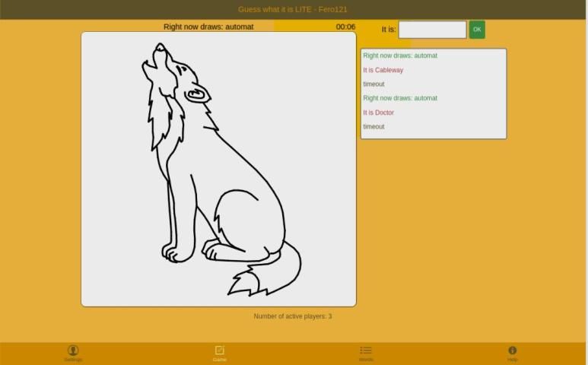
Task: Click the "It is:" label
Action: pyautogui.click(x=389, y=30)
